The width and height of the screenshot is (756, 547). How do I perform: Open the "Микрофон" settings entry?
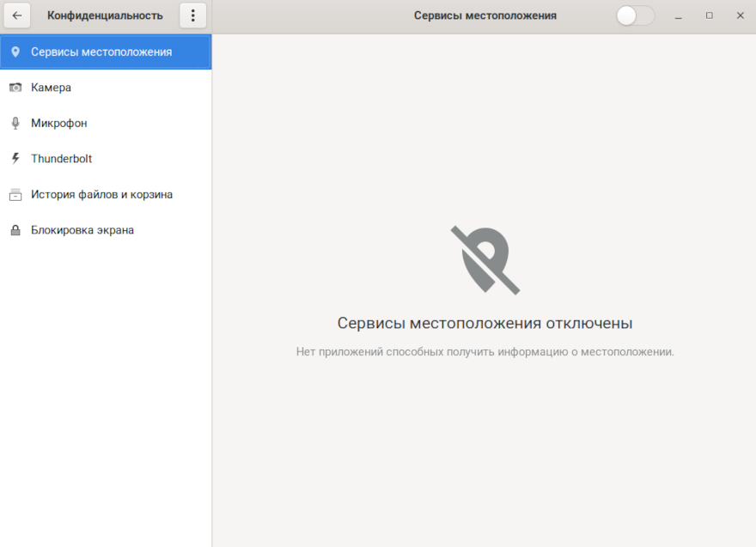pyautogui.click(x=58, y=124)
